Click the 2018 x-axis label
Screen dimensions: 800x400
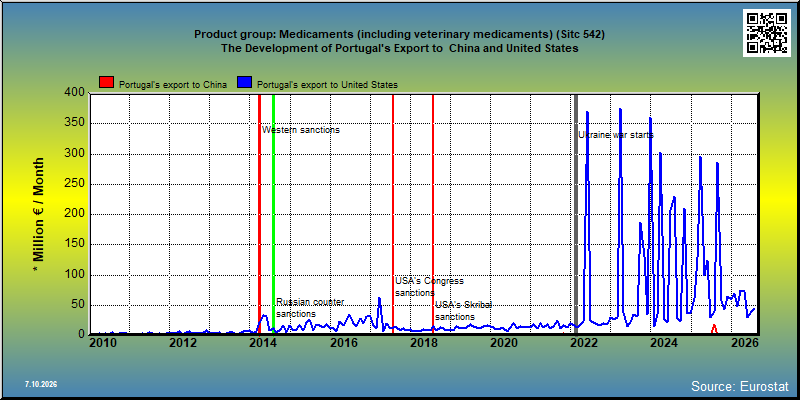click(423, 342)
